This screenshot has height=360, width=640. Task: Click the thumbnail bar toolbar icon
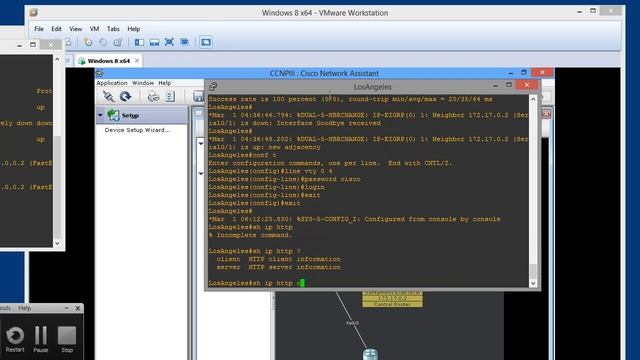click(x=154, y=42)
